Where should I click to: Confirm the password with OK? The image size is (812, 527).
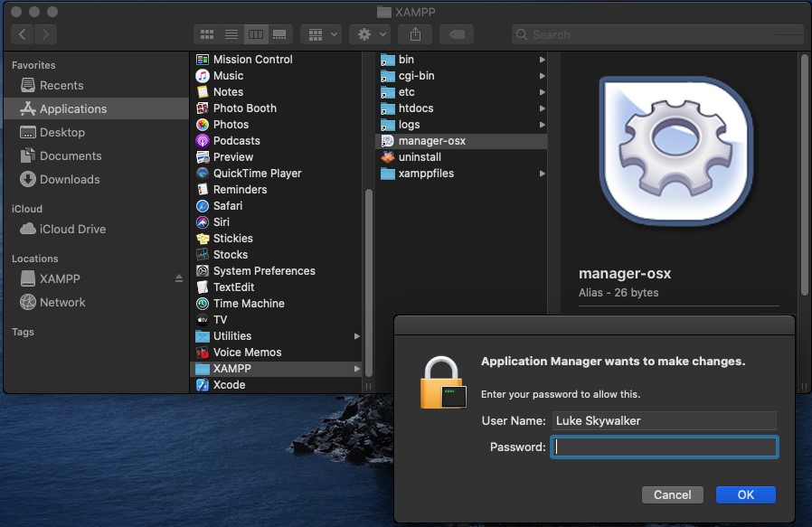coord(746,494)
